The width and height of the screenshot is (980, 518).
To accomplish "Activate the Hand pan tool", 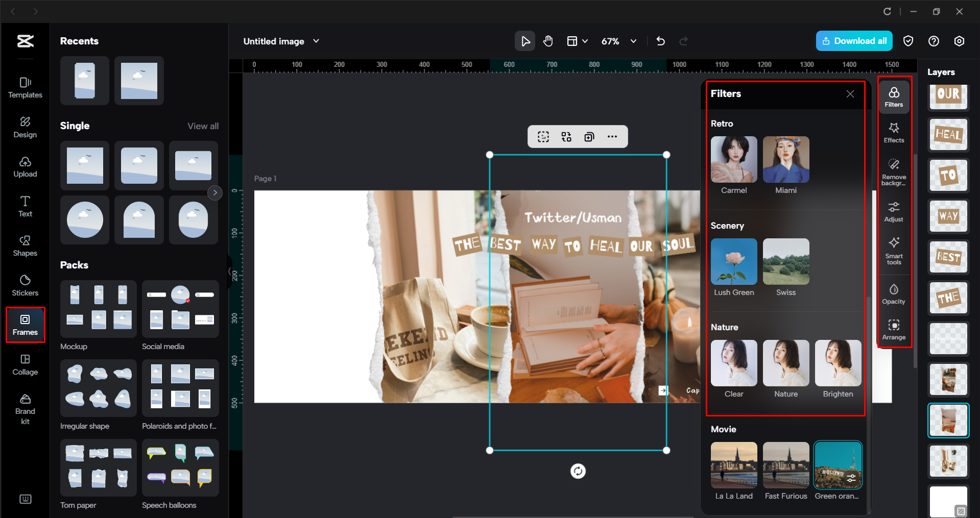I will (x=548, y=41).
